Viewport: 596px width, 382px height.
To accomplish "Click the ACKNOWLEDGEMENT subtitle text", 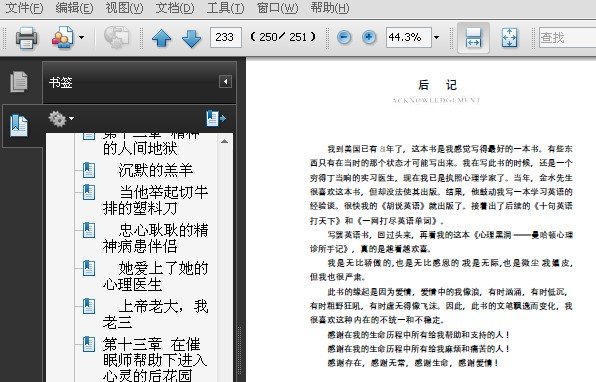I will pos(436,100).
